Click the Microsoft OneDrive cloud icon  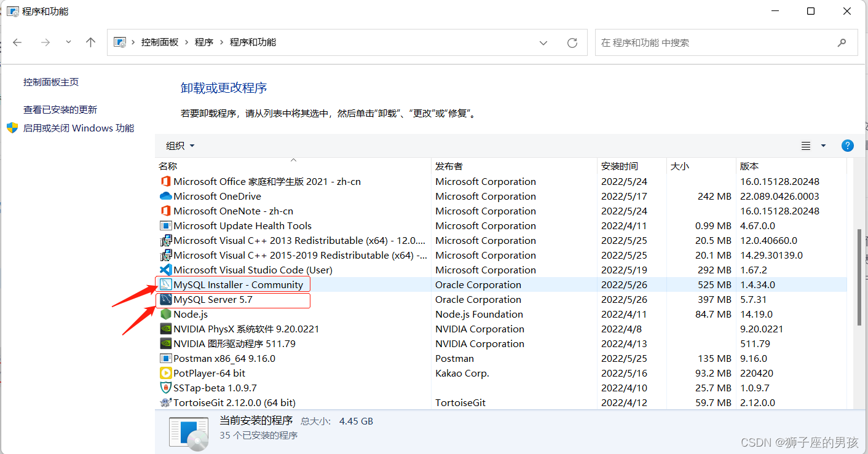point(165,196)
